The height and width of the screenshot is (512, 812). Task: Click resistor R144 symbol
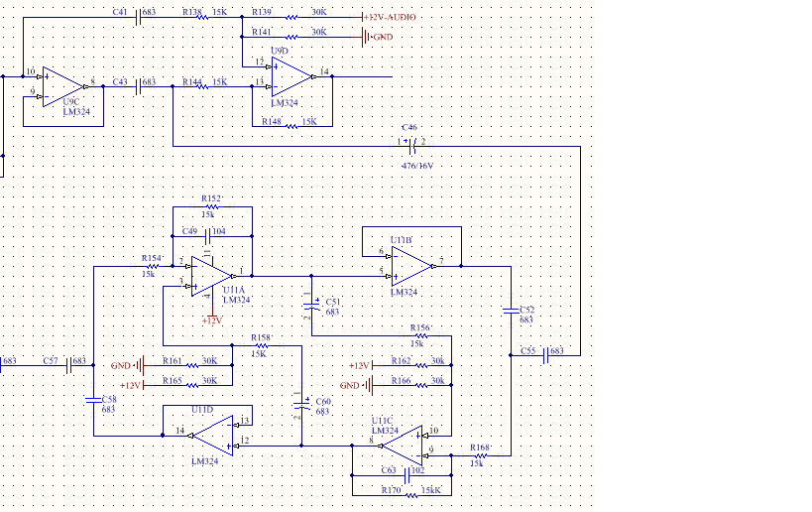[x=202, y=86]
